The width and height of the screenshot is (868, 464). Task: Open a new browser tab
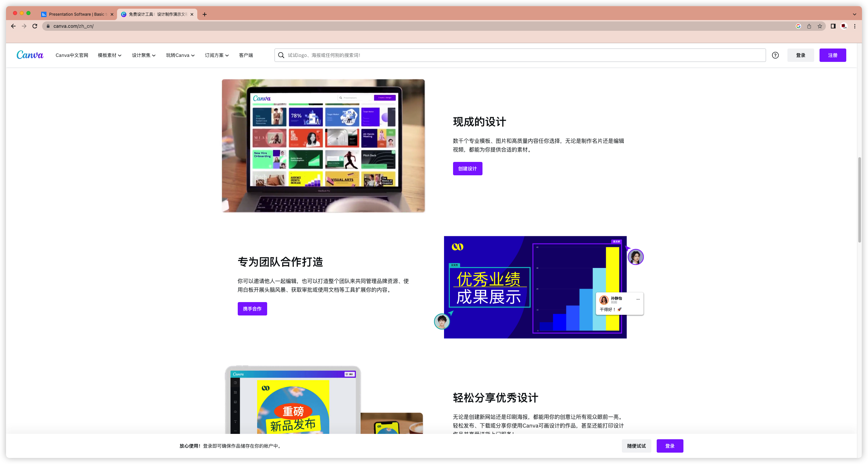pyautogui.click(x=205, y=14)
